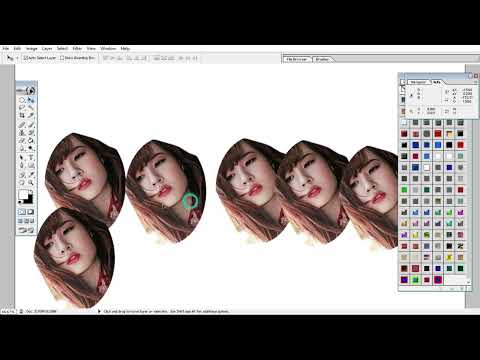Select the Dodge tool

coord(31,148)
